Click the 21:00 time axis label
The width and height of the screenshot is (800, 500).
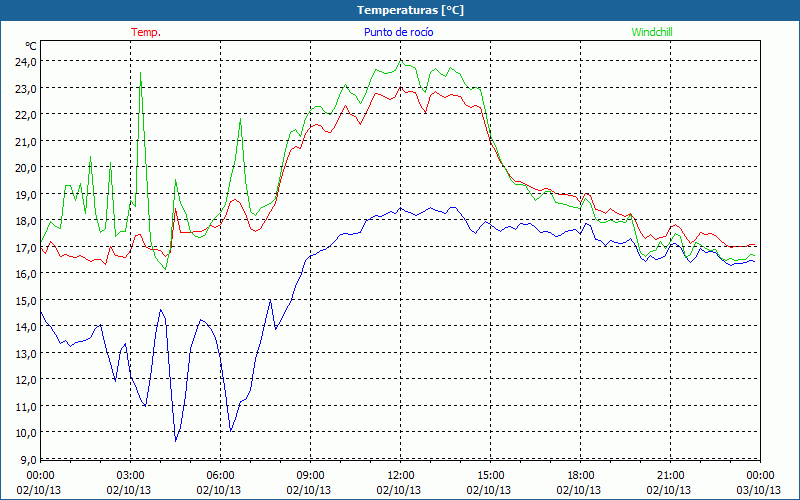click(x=670, y=476)
